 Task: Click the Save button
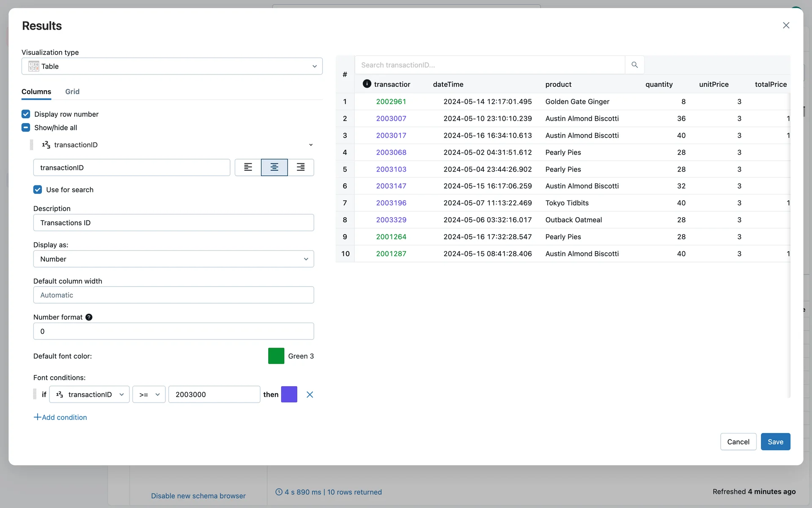click(x=775, y=442)
